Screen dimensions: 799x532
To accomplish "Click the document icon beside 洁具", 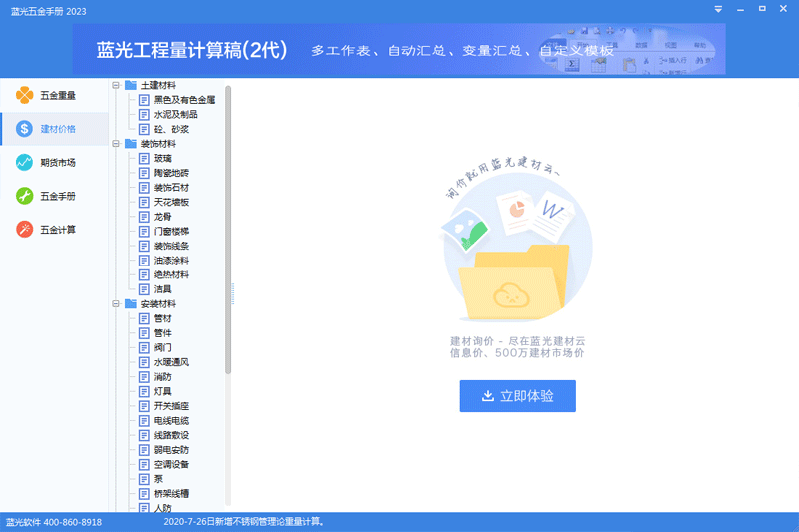I will point(144,289).
